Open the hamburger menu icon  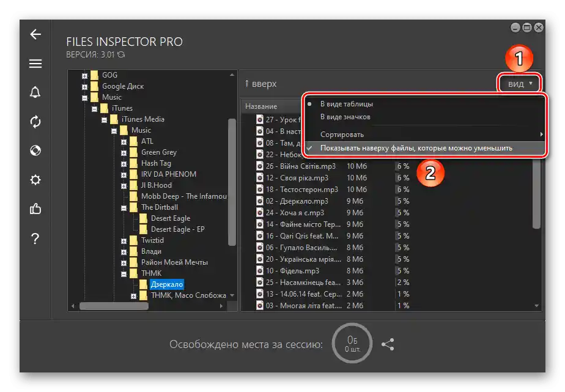point(35,64)
